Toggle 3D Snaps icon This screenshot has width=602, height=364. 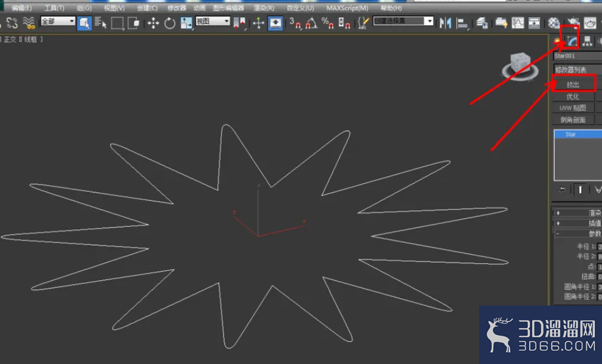295,23
